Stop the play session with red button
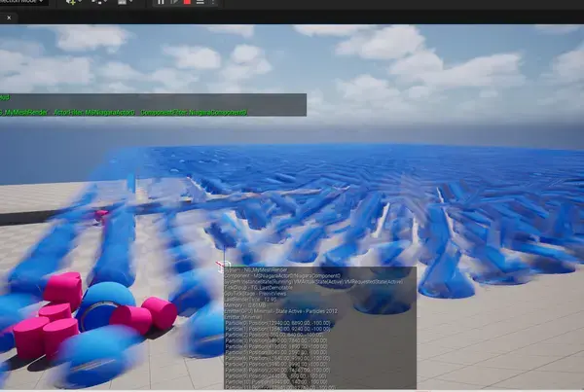Image resolution: width=584 pixels, height=392 pixels. 186,3
